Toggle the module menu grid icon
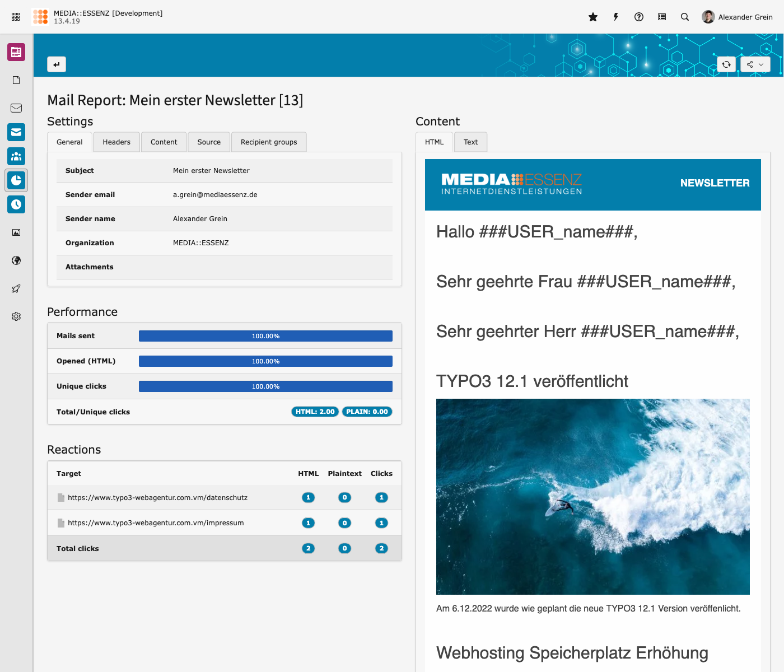The image size is (784, 672). click(16, 17)
